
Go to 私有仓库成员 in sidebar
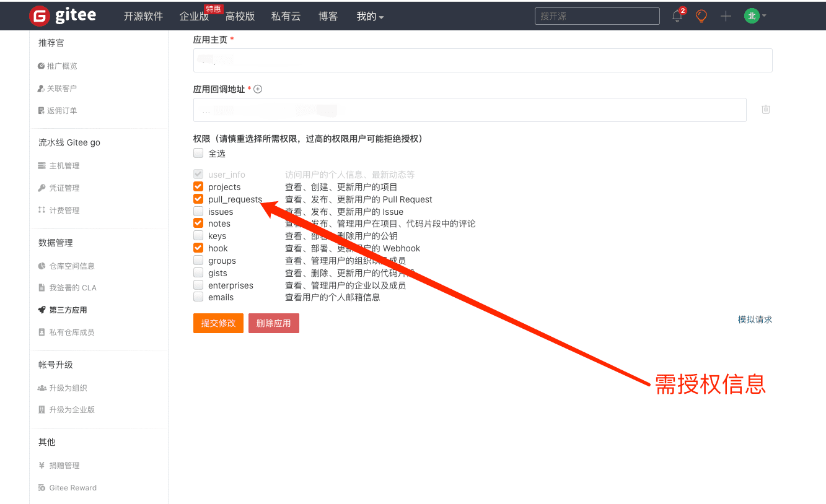click(x=72, y=332)
